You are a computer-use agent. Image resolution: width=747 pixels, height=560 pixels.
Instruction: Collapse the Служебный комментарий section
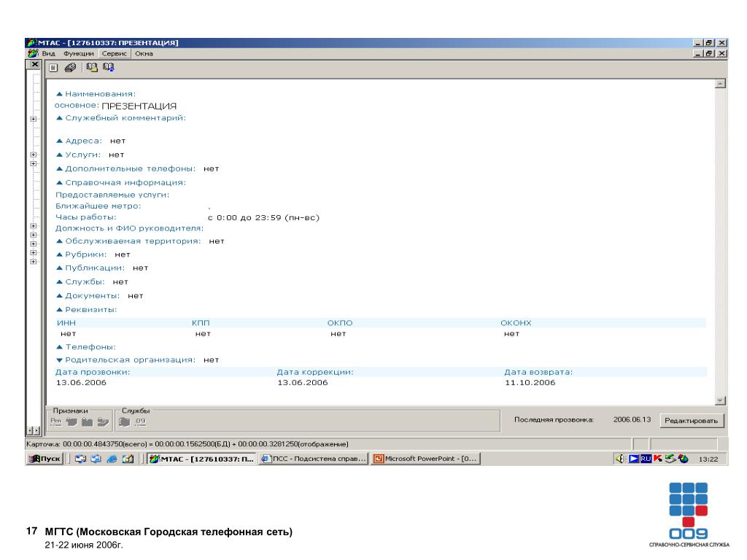point(60,117)
